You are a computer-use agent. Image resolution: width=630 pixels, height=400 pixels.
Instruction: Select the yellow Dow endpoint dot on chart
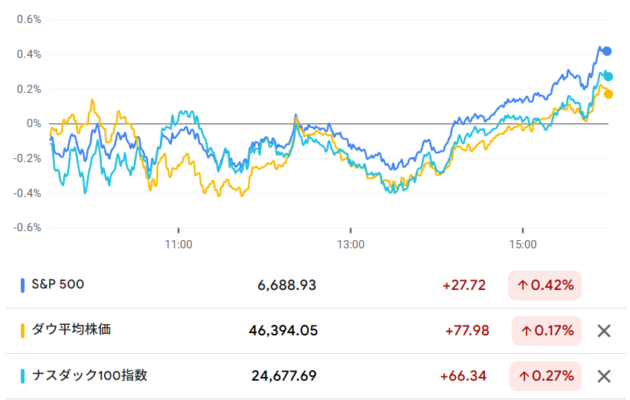[608, 95]
